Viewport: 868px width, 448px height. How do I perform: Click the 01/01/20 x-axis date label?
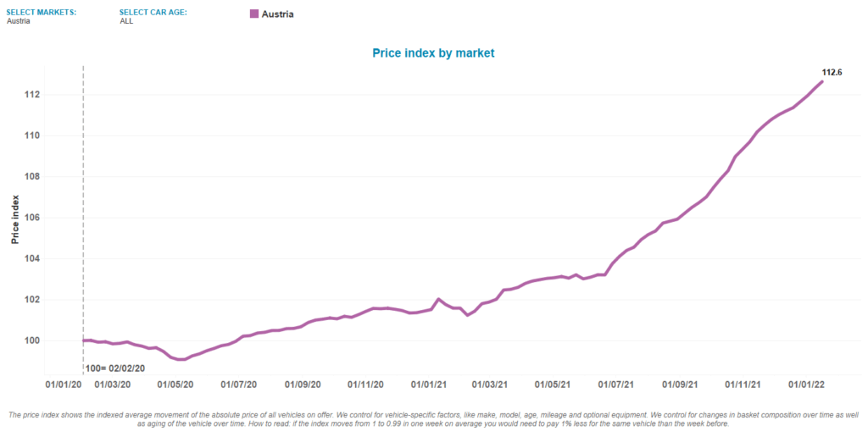[64, 384]
